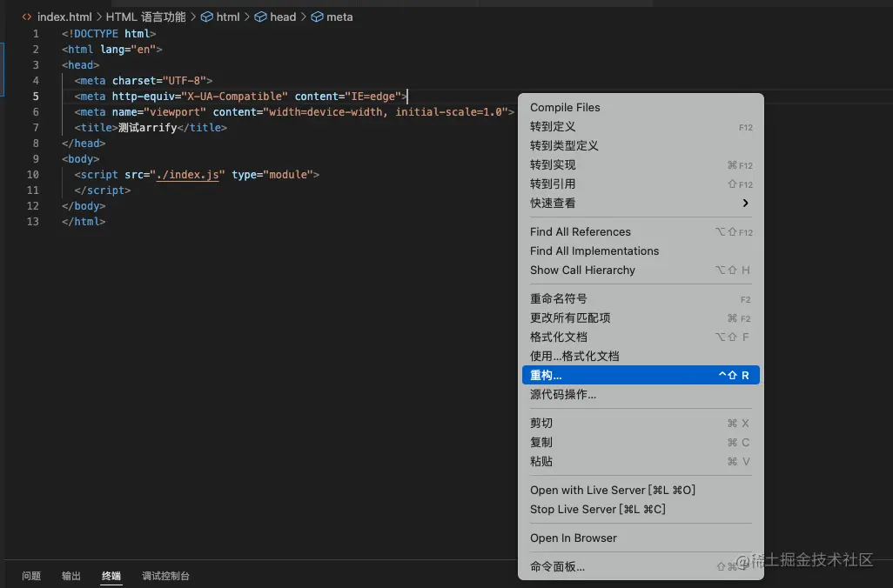Select 转到定义 in the context menu
The image size is (893, 588).
[641, 127]
